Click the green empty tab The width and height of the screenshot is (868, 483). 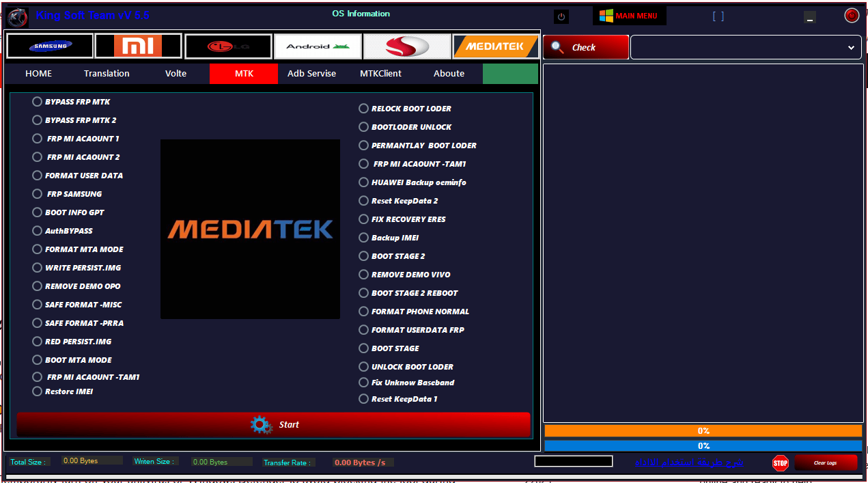510,74
